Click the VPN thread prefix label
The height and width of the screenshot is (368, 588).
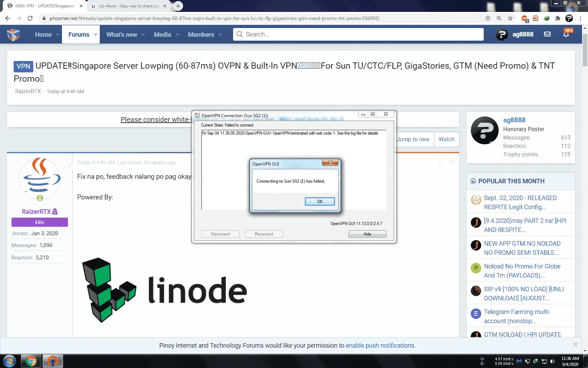point(23,66)
